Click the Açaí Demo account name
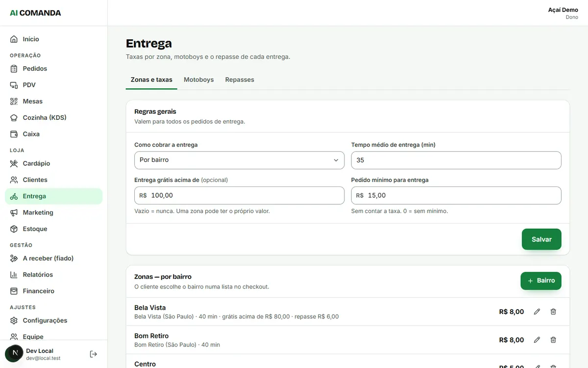Image resolution: width=588 pixels, height=368 pixels. [563, 10]
